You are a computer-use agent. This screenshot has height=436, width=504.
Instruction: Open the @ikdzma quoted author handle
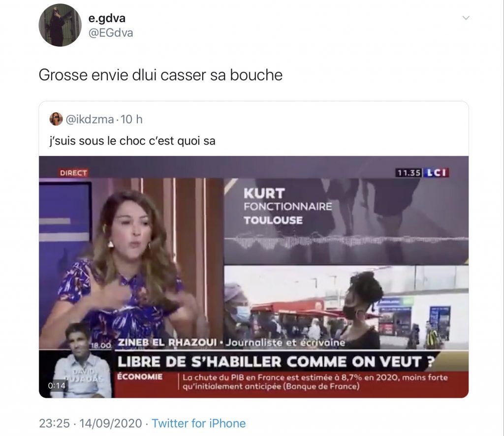[90, 119]
